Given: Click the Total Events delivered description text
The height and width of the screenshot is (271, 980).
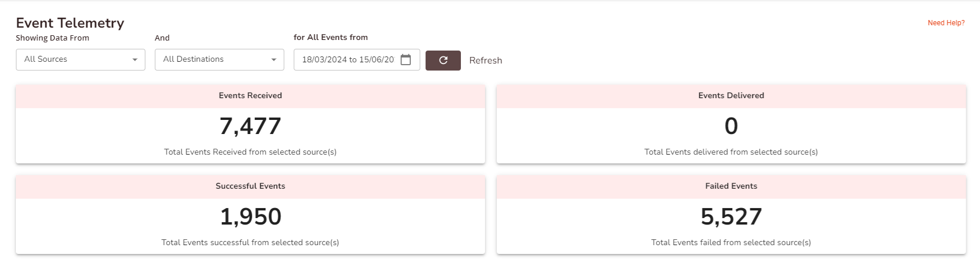Looking at the screenshot, I should coord(731,152).
